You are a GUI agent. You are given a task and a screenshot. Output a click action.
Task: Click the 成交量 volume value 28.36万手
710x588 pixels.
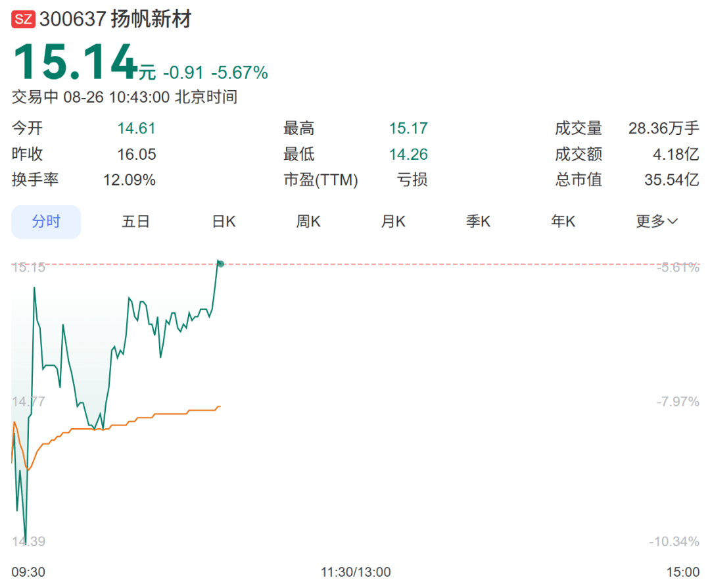[663, 128]
